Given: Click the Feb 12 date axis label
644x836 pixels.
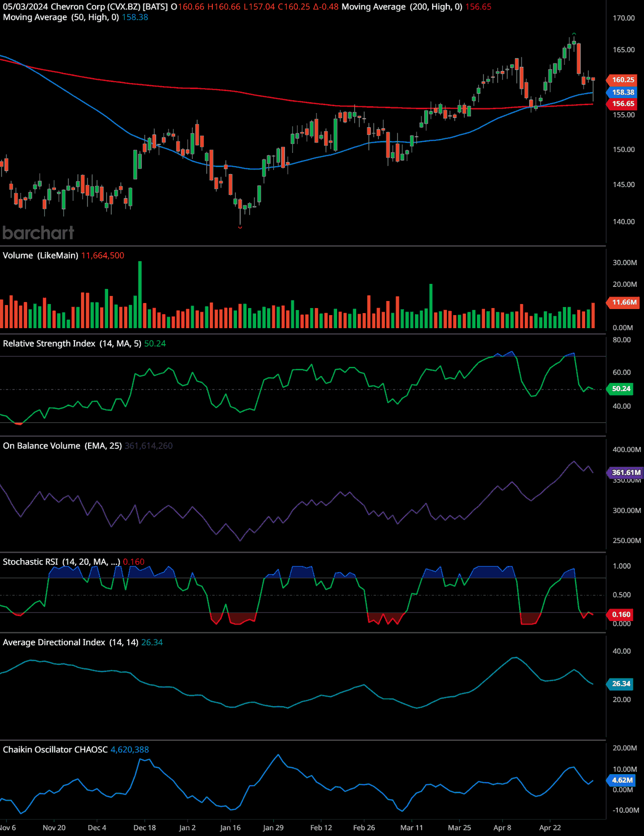Looking at the screenshot, I should coord(321,827).
